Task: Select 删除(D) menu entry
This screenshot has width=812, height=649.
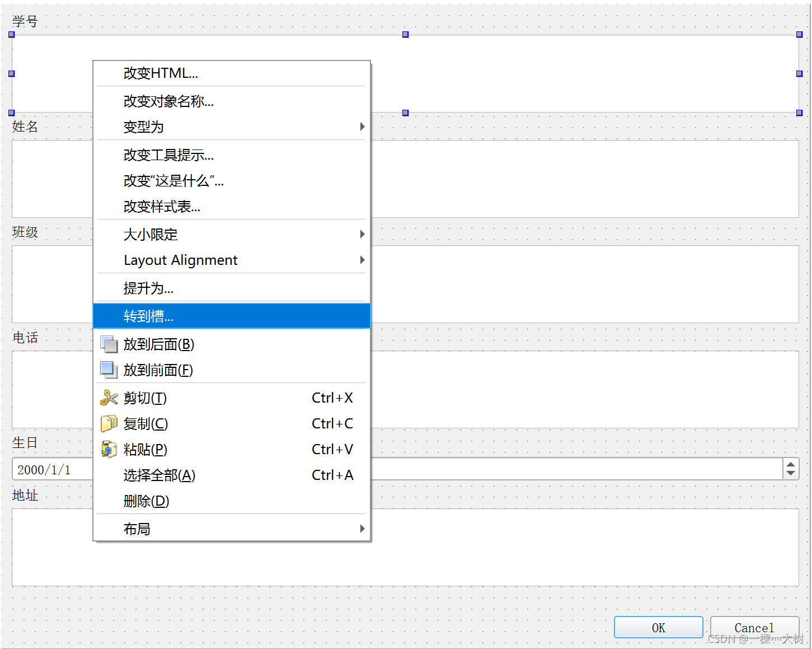Action: coord(232,501)
